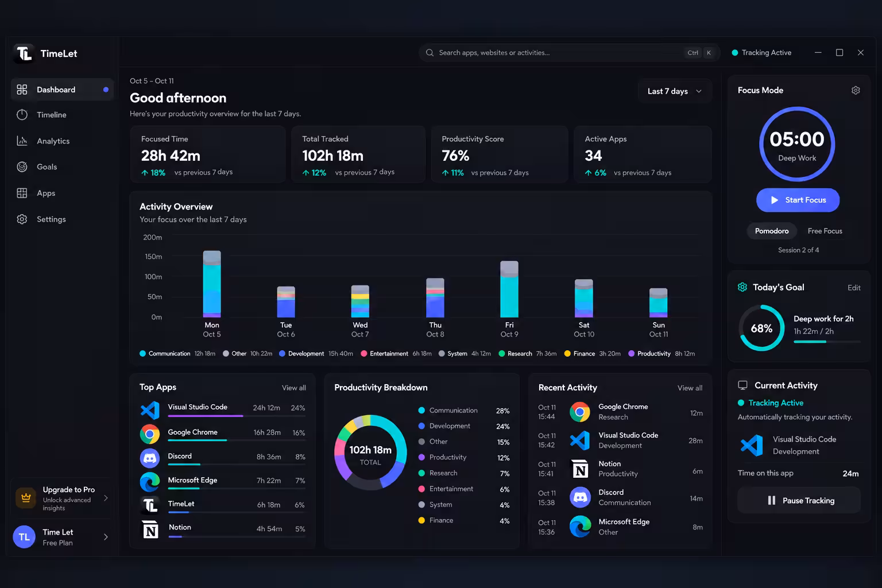882x588 pixels.
Task: Open the Apps section
Action: coord(62,193)
